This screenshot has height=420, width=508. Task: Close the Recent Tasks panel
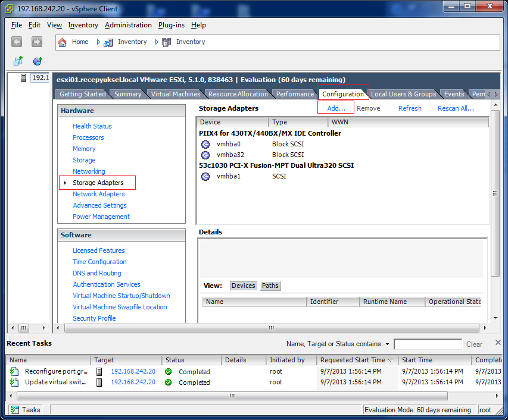pyautogui.click(x=498, y=342)
